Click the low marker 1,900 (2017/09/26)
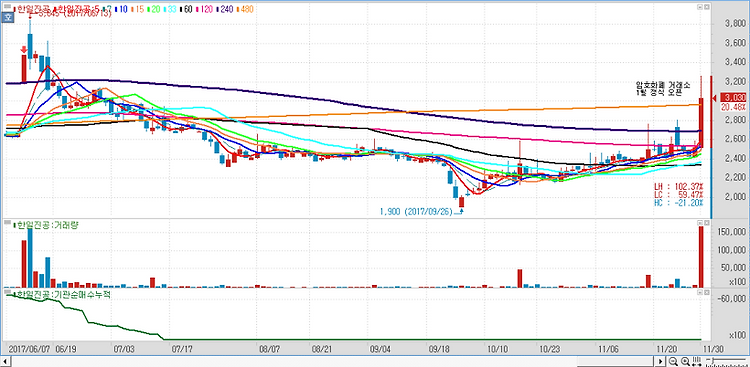Image resolution: width=750 pixels, height=367 pixels. pyautogui.click(x=416, y=211)
